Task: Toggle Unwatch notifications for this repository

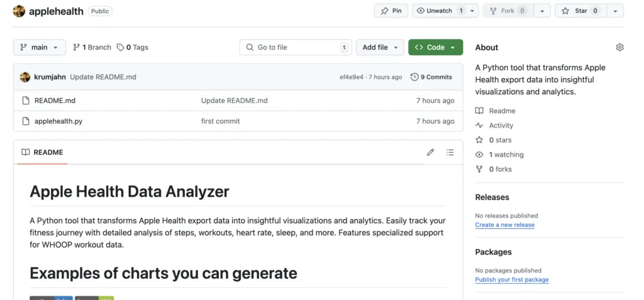Action: pos(439,11)
